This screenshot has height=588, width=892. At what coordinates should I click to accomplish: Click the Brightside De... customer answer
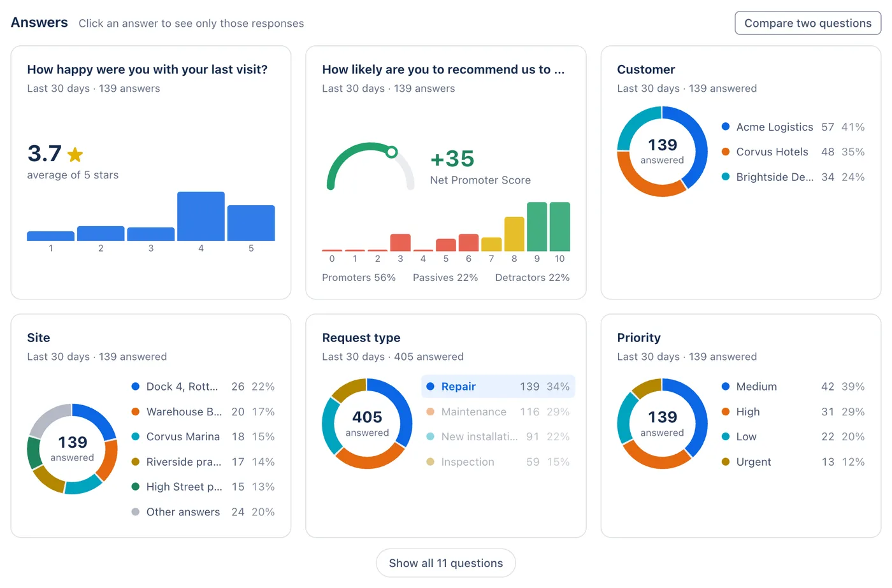[x=793, y=177]
